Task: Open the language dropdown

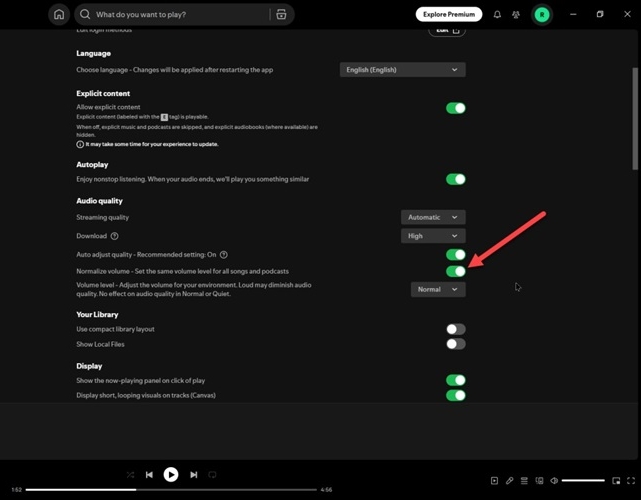Action: click(403, 70)
